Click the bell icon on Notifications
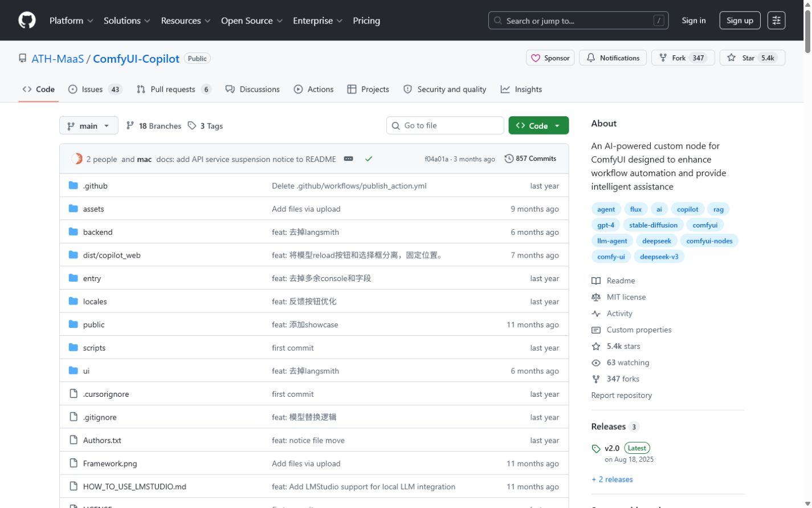Image resolution: width=812 pixels, height=508 pixels. click(x=591, y=58)
